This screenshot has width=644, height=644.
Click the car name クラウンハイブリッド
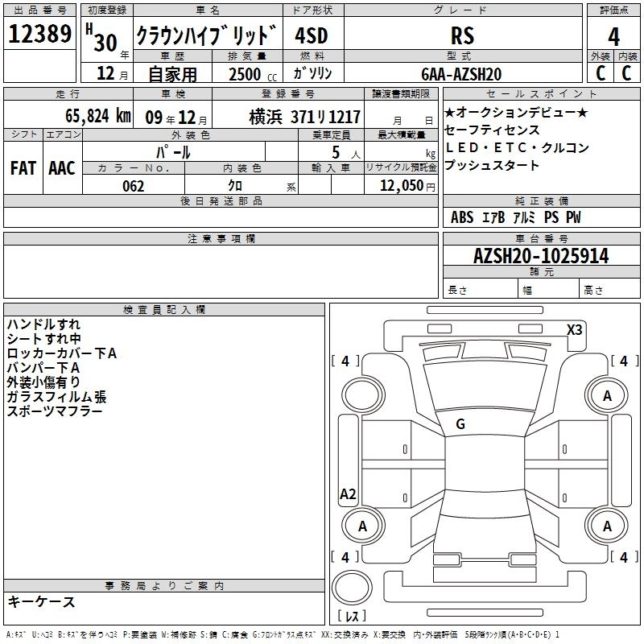pyautogui.click(x=206, y=35)
